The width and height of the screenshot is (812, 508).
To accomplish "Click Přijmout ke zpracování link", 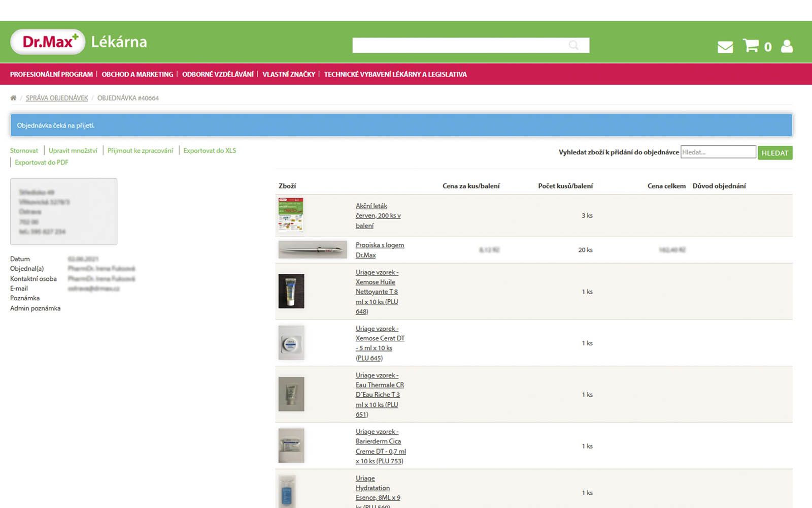I will tap(140, 150).
